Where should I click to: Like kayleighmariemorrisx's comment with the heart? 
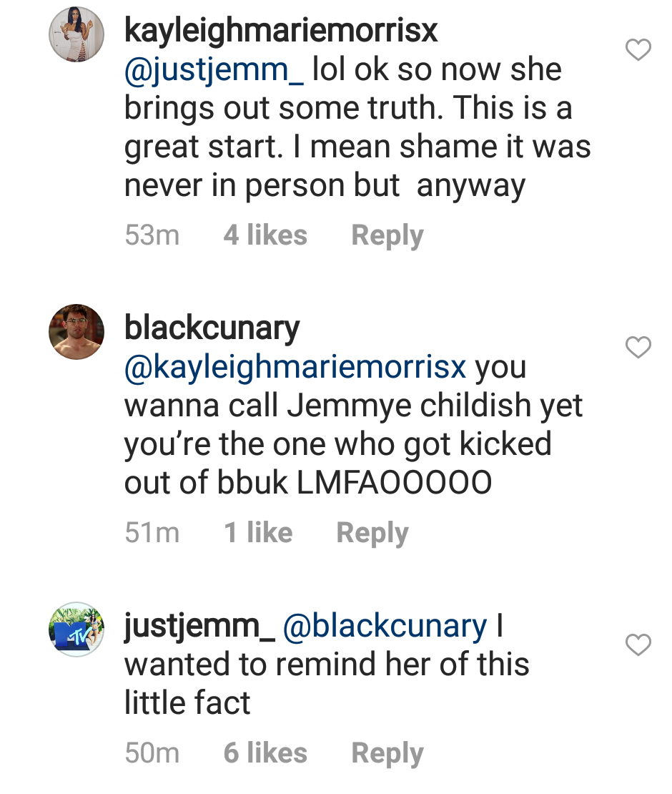click(x=638, y=49)
